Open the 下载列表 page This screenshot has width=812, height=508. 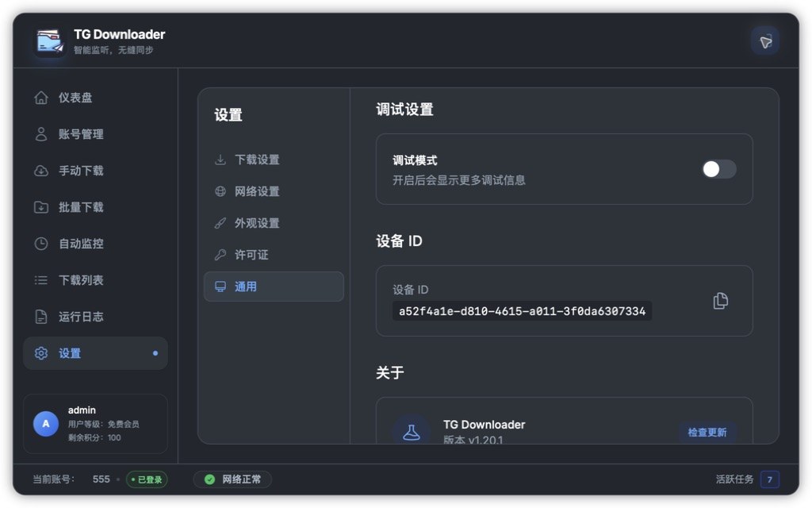pyautogui.click(x=95, y=280)
